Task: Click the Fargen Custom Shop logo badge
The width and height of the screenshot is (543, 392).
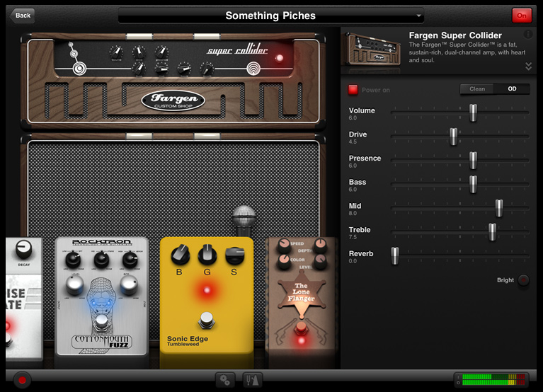Action: 173,101
